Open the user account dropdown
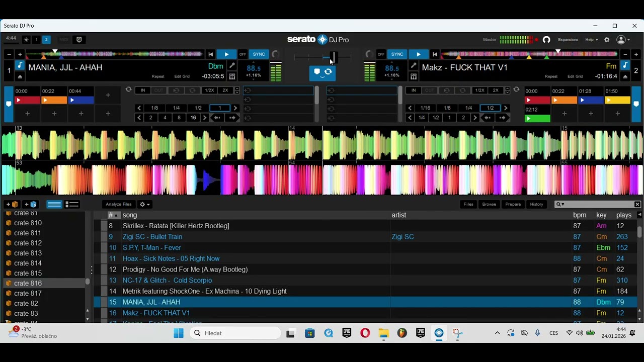 click(x=623, y=40)
